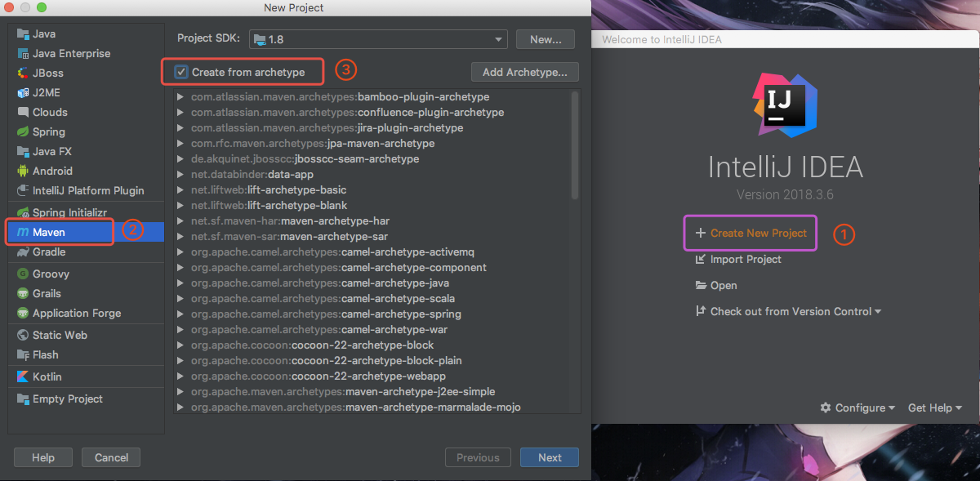Click the Groovy icon
The width and height of the screenshot is (980, 481).
tap(23, 274)
